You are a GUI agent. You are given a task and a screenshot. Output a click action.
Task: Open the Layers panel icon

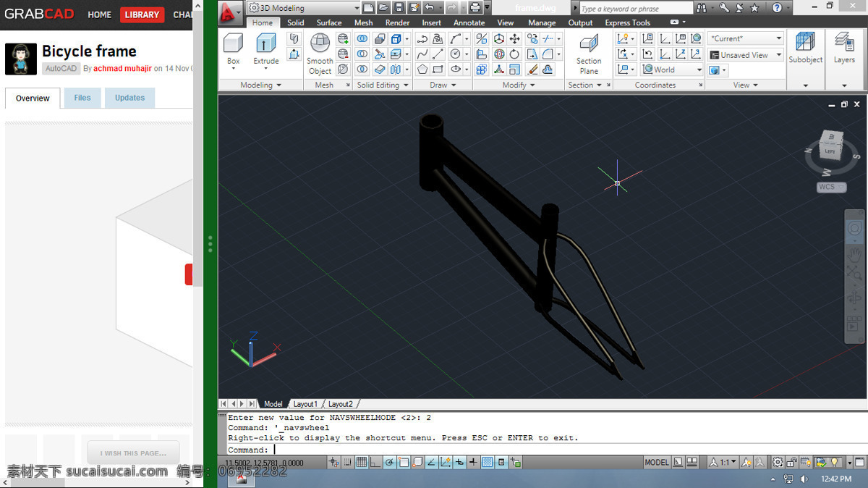click(844, 49)
